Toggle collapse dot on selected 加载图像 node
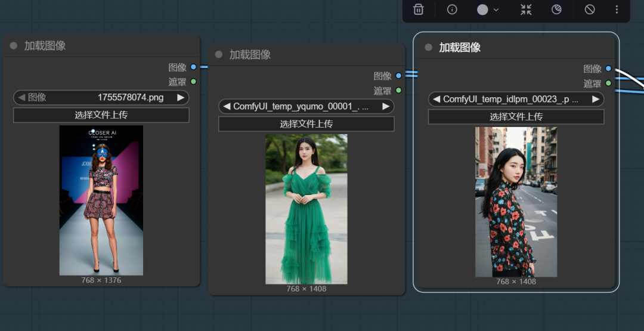644x331 pixels. [x=428, y=47]
